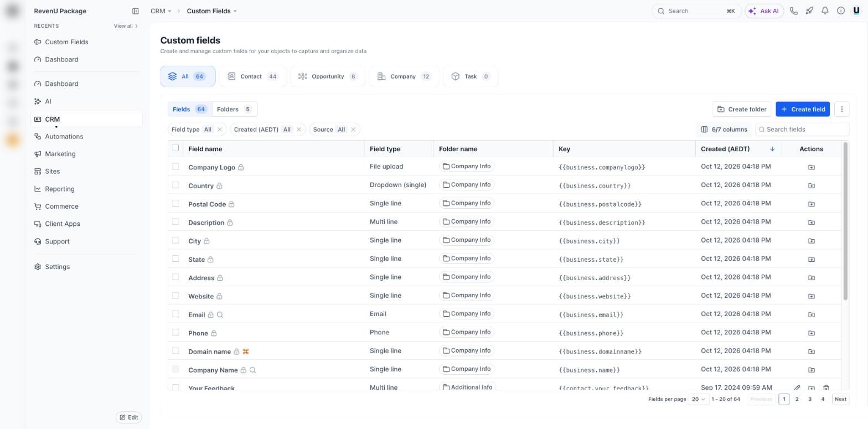Click the global Search box
The width and height of the screenshot is (868, 429).
(x=696, y=11)
